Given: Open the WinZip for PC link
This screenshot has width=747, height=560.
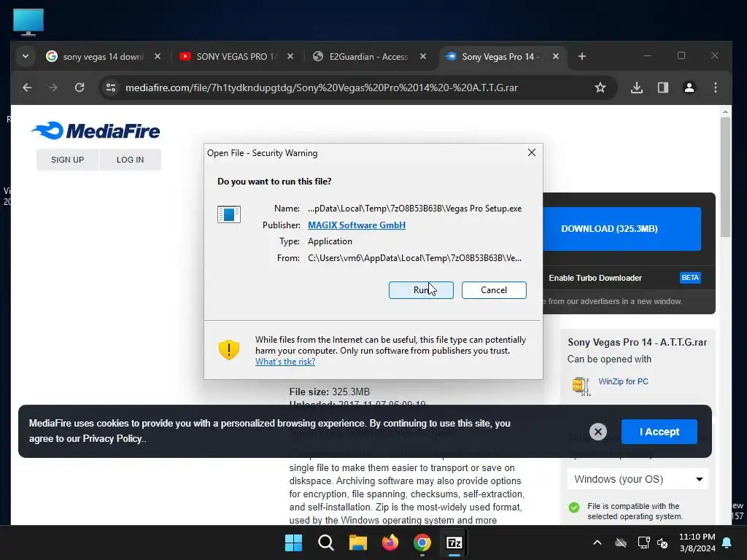Looking at the screenshot, I should [x=623, y=381].
